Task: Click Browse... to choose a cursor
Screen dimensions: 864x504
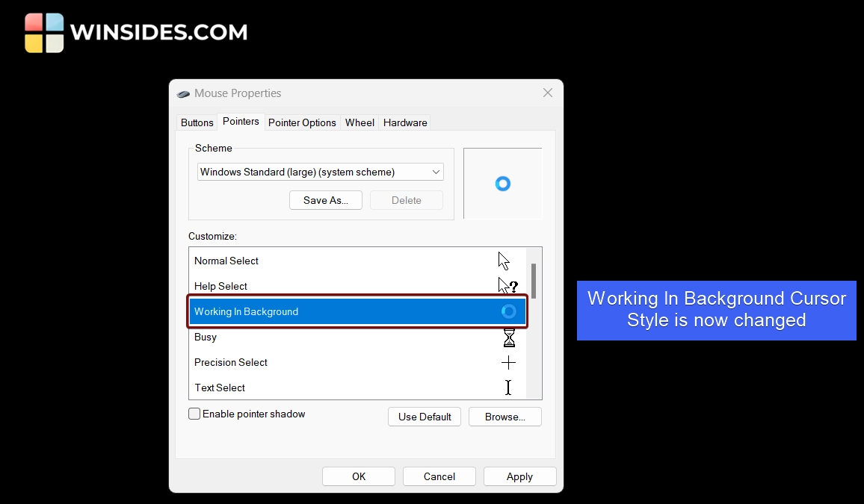Action: click(x=504, y=417)
